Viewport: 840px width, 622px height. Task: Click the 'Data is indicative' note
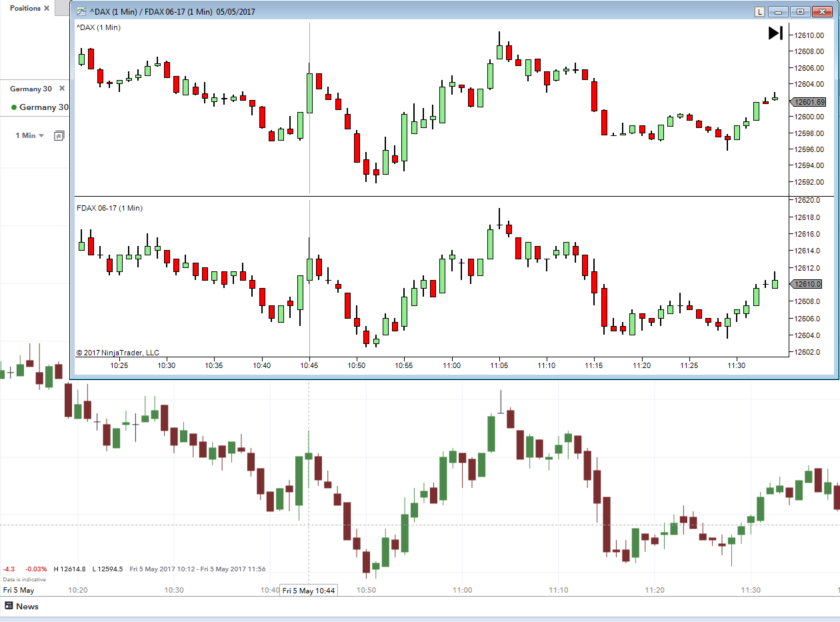click(25, 579)
